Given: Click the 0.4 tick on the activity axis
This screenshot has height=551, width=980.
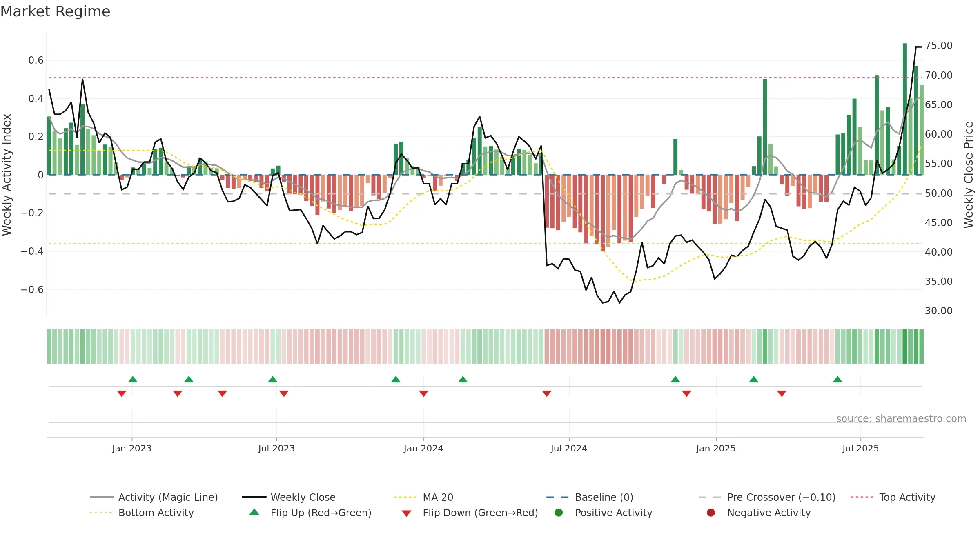Looking at the screenshot, I should pos(36,98).
